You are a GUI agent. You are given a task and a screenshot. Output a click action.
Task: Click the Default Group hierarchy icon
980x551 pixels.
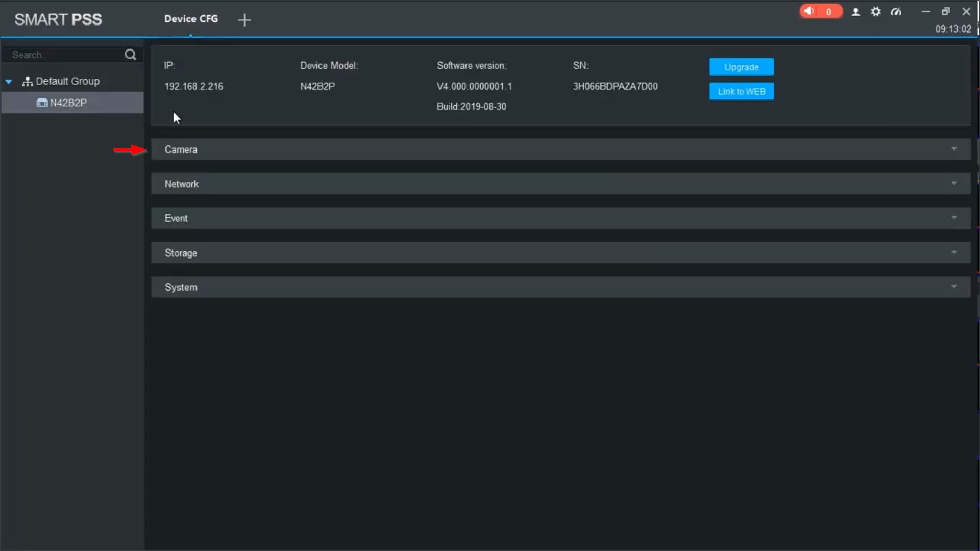point(28,81)
